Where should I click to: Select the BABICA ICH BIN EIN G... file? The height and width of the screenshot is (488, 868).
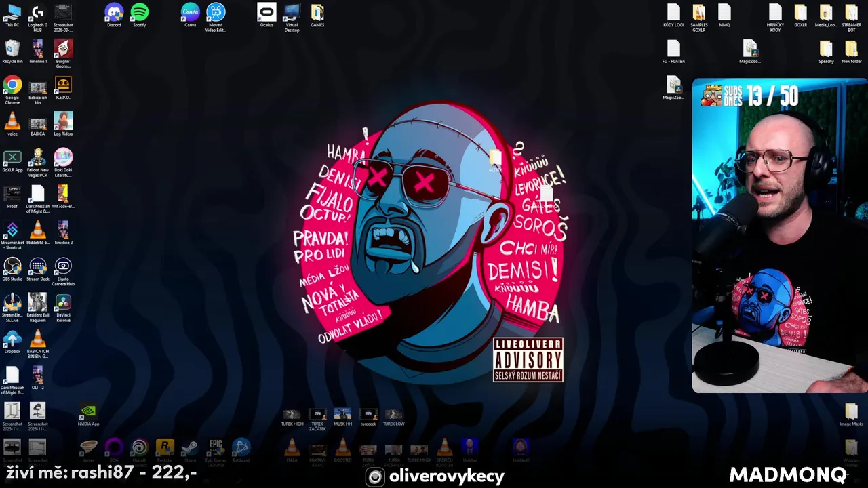(x=37, y=344)
